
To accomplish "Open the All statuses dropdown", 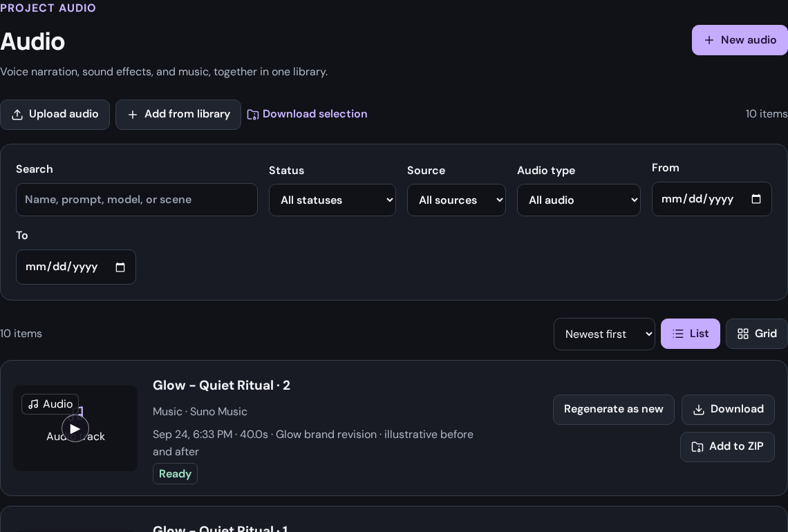I will [x=332, y=200].
